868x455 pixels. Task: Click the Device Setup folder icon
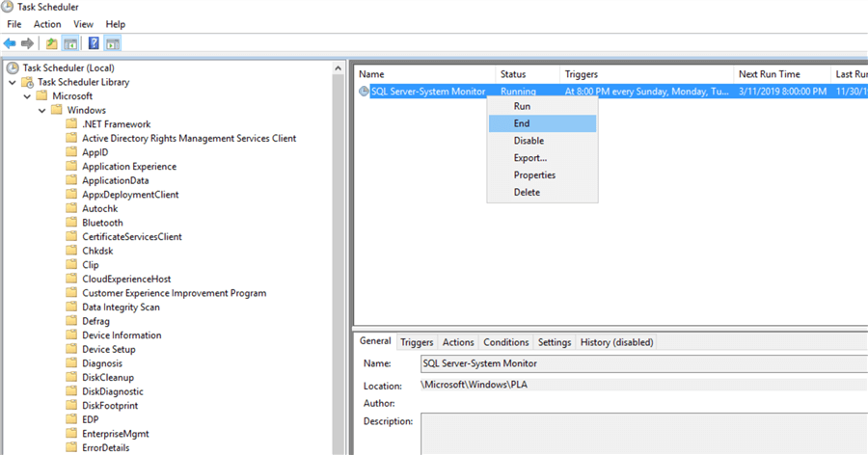coord(71,349)
